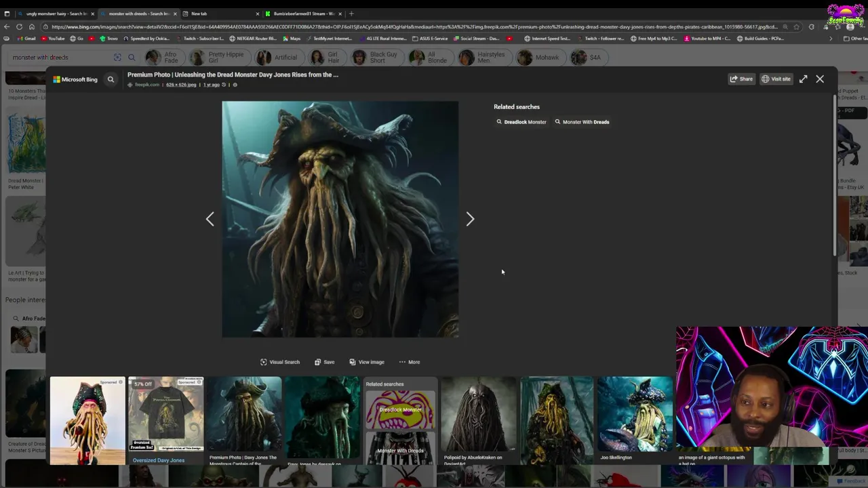Click the Visit site button

[776, 79]
